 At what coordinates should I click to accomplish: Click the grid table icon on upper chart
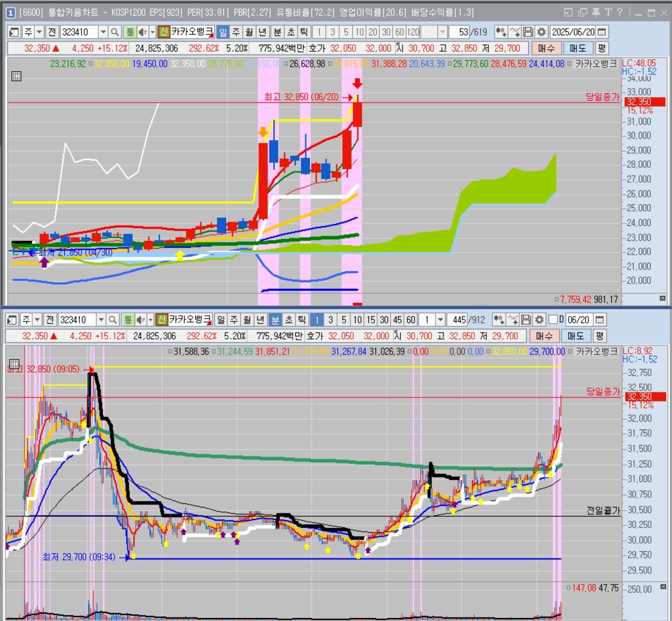16,76
